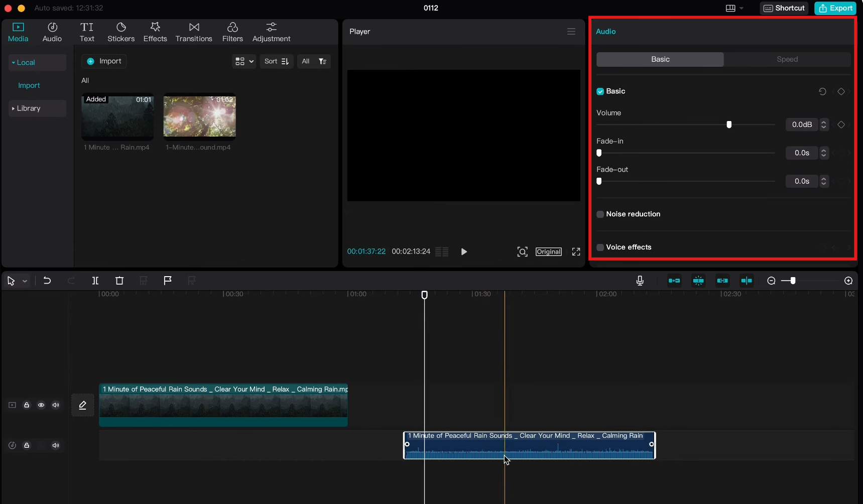
Task: Click the Undo icon above the timeline
Action: (47, 281)
